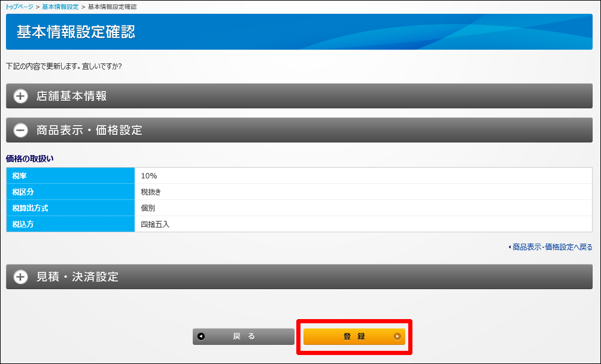Open the 店舗基本情報 section header
Viewport: 601px width, 364px height.
(299, 96)
